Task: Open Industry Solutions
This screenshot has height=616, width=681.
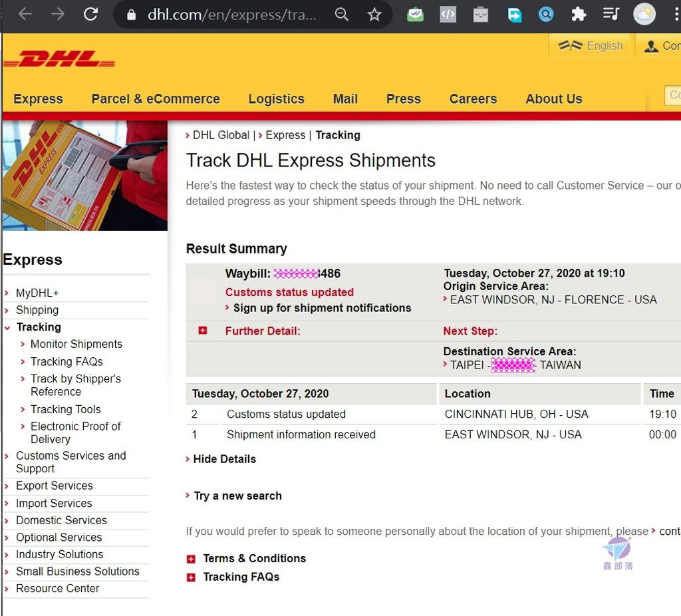Action: pyautogui.click(x=59, y=554)
